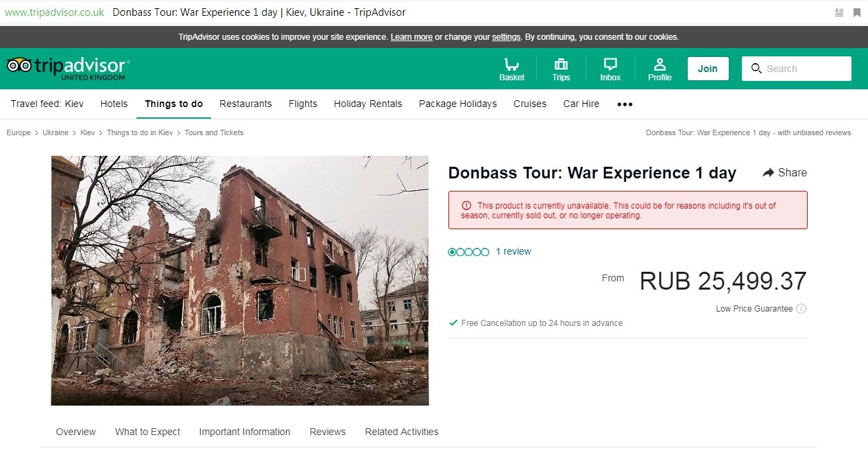This screenshot has height=466, width=868.
Task: Open the Trips suitcase icon
Action: (561, 65)
